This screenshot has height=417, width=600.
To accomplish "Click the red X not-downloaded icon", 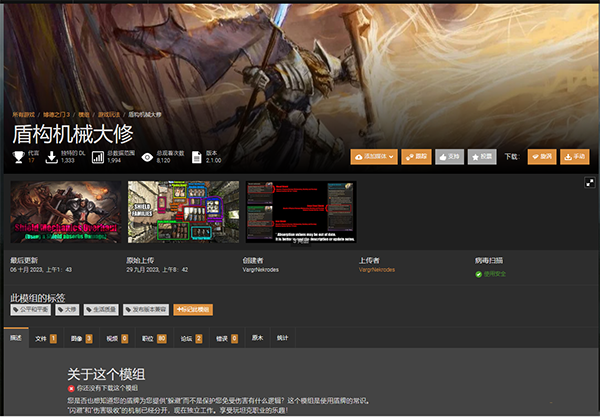I will (71, 388).
